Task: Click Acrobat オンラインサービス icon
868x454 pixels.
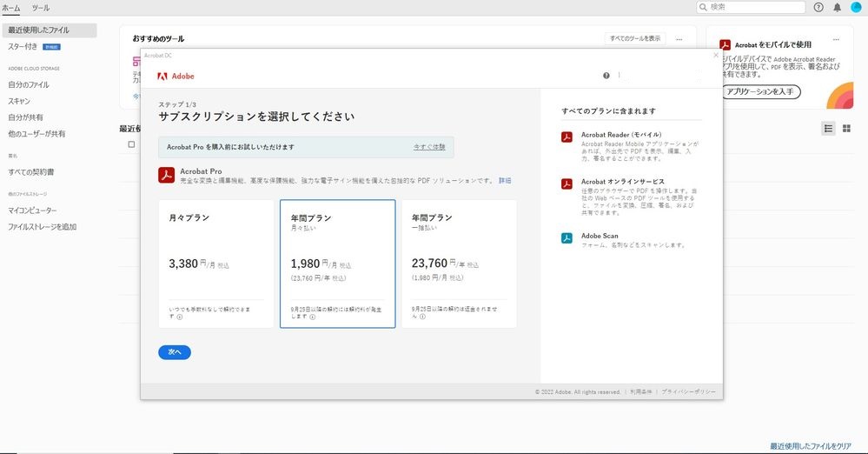Action: [567, 184]
